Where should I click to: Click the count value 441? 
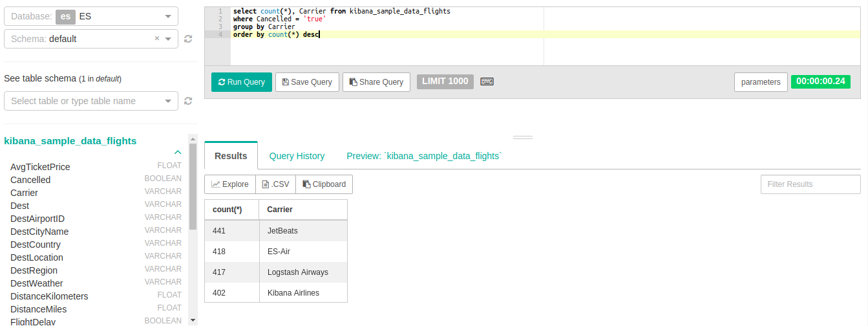(231, 231)
